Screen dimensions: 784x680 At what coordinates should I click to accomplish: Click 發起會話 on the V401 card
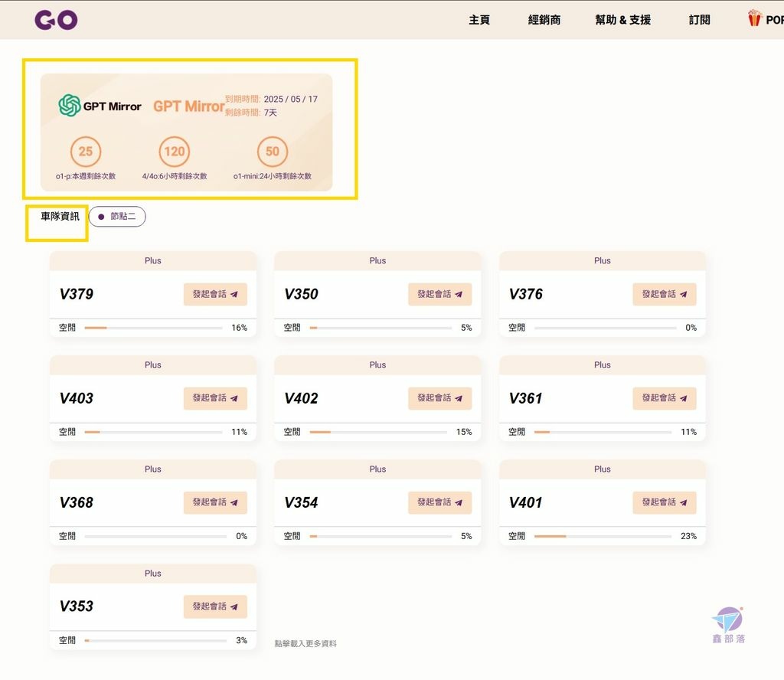pos(664,502)
